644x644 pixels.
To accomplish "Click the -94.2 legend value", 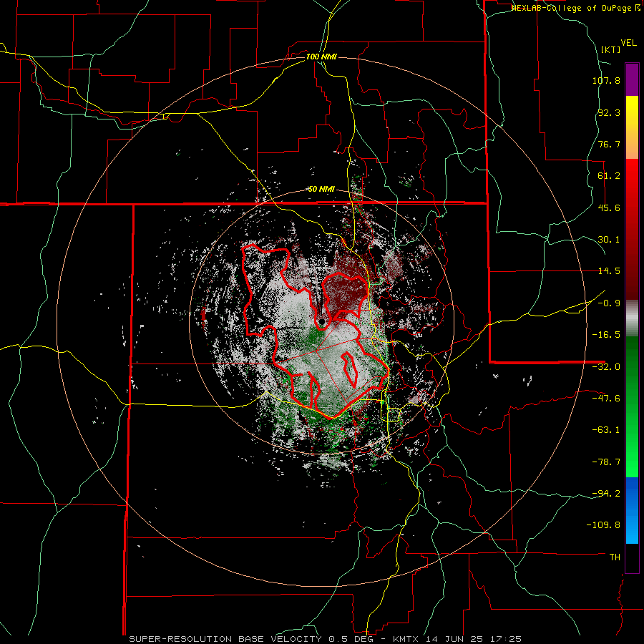I will click(x=606, y=494).
